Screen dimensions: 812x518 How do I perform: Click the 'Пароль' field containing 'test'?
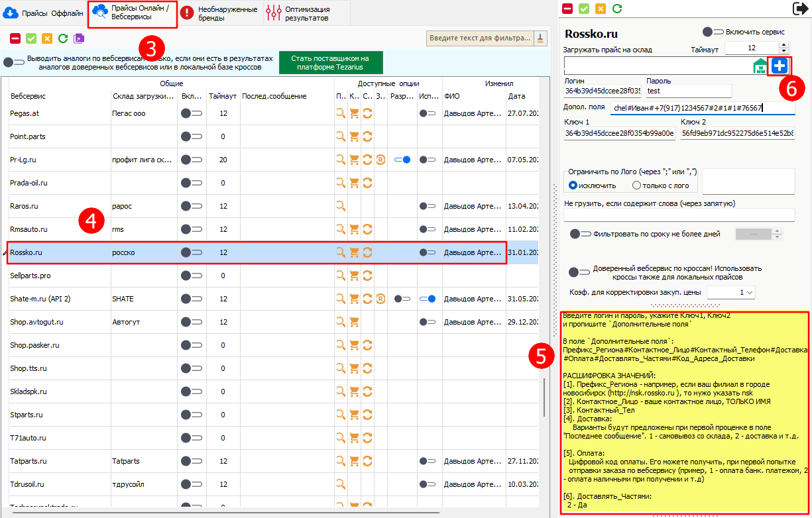point(688,91)
